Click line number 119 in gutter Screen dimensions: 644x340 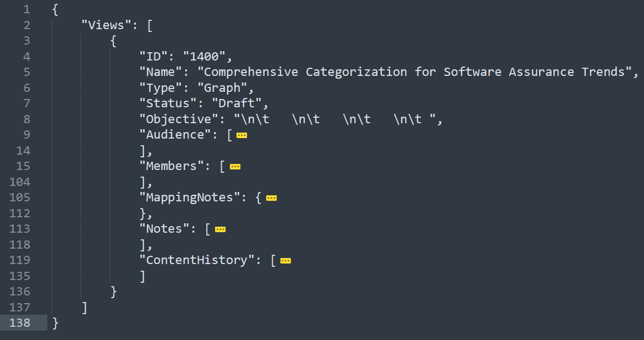pos(20,260)
